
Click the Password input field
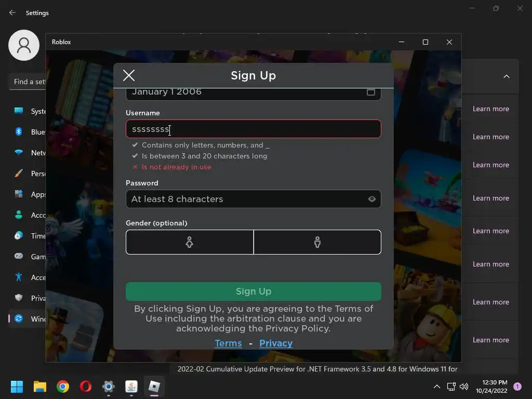click(254, 199)
